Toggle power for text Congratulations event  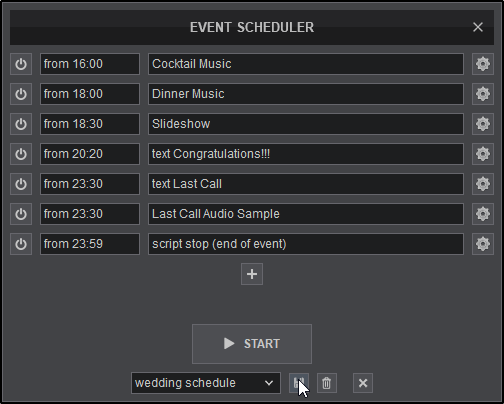[21, 154]
